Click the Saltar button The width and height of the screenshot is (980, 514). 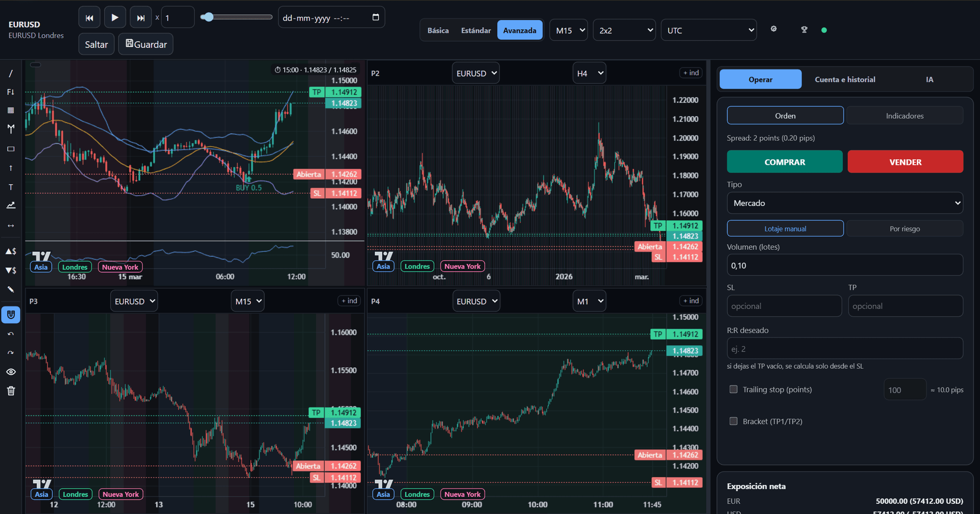click(97, 44)
